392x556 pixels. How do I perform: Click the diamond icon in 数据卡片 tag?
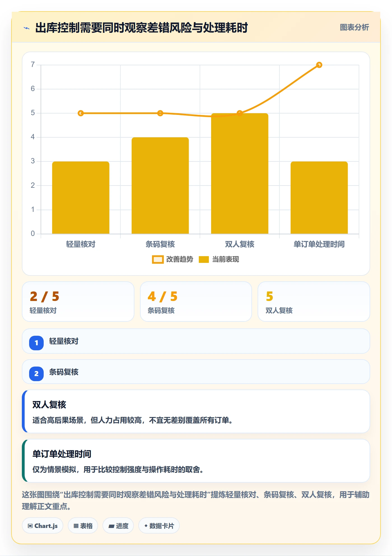(146, 526)
